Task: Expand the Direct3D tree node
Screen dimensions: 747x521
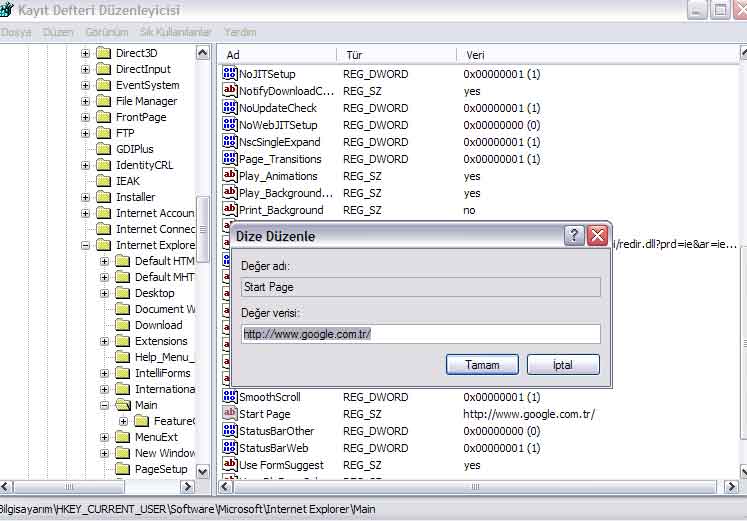Action: (x=85, y=53)
